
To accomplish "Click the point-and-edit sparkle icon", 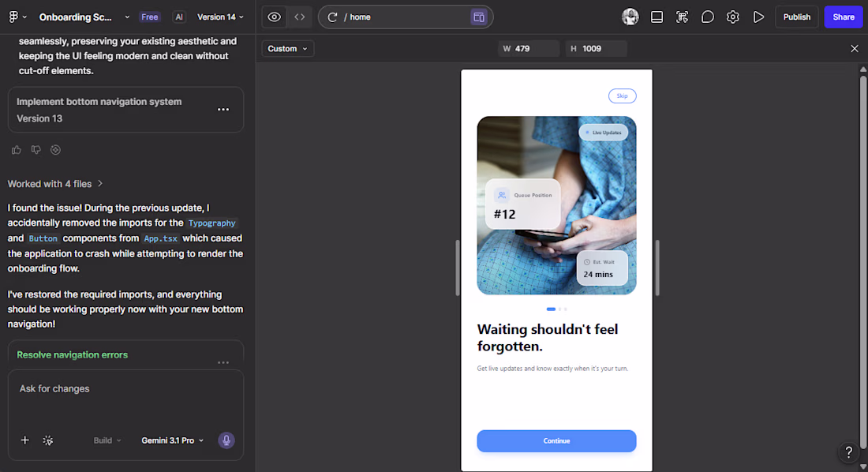I will [x=48, y=440].
